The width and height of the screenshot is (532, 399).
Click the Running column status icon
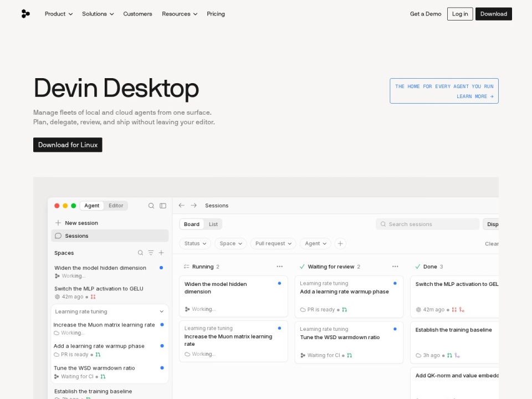(186, 267)
